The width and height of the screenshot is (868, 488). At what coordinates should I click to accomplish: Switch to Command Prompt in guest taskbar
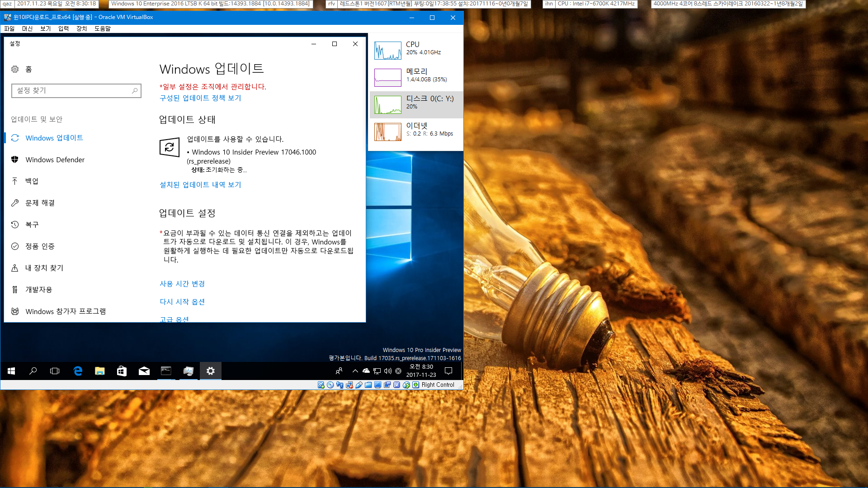tap(166, 371)
